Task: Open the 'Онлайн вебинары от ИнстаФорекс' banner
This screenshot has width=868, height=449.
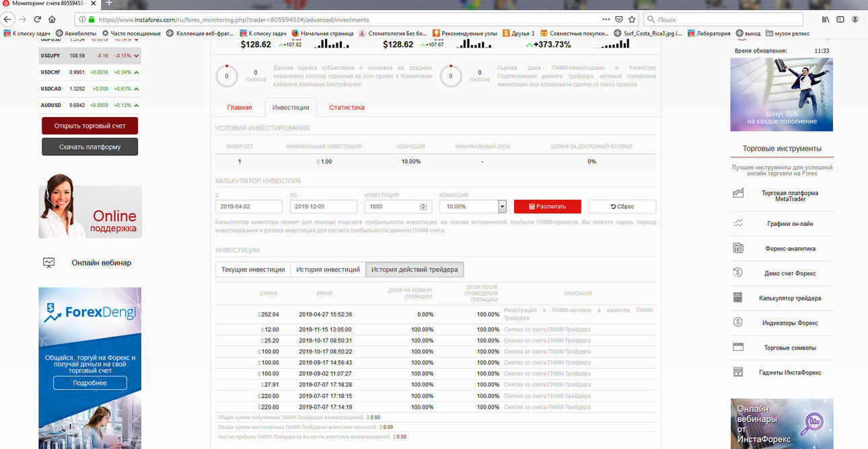Action: coord(781,423)
